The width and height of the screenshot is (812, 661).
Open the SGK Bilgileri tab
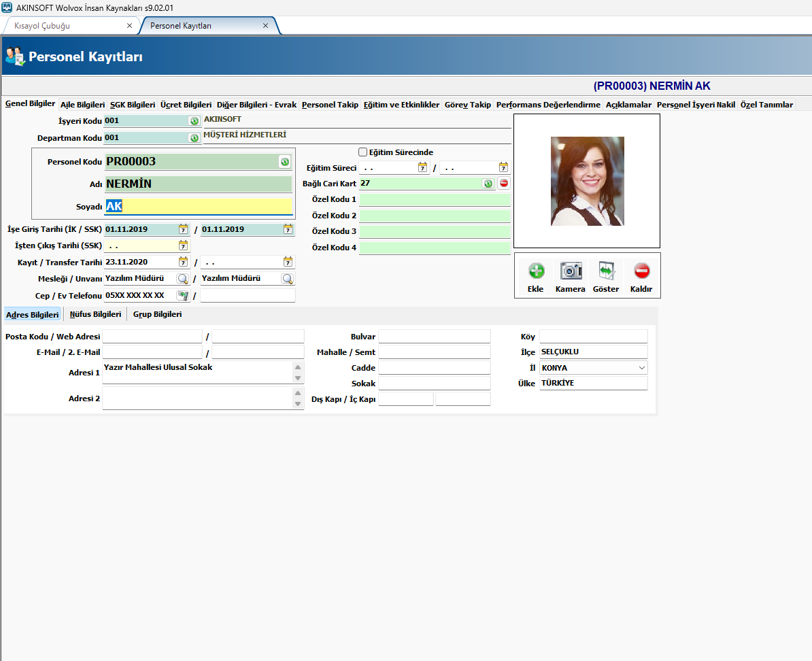(x=133, y=105)
